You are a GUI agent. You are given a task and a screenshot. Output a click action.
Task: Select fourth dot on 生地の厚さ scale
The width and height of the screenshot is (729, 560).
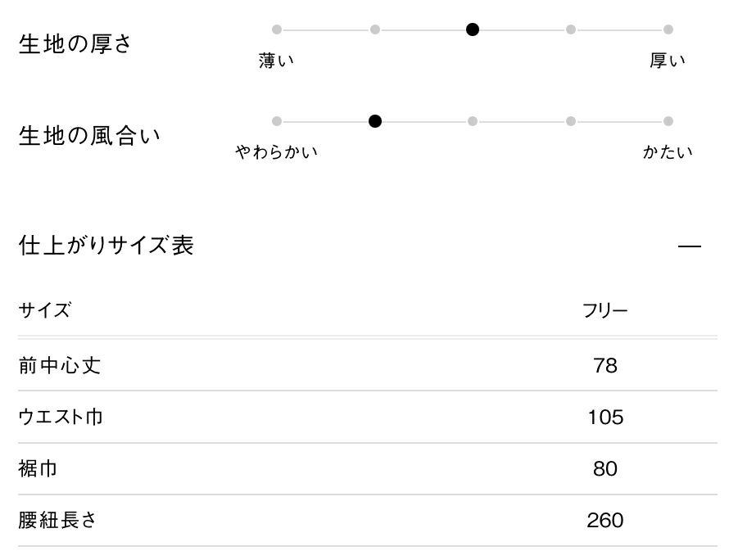click(571, 29)
